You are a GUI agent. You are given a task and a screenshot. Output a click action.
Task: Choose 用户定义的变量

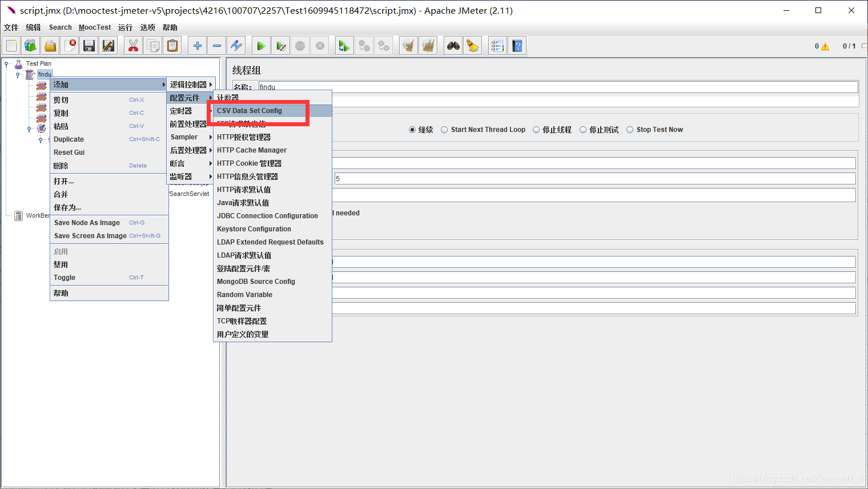click(x=272, y=334)
